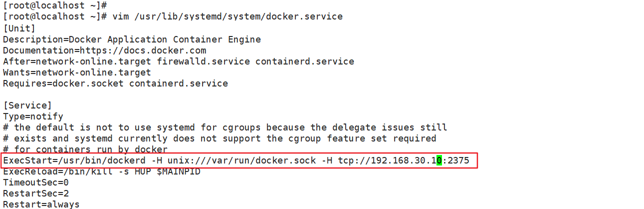Click the Wants=network-online.target line
644x209 pixels.
coord(77,72)
